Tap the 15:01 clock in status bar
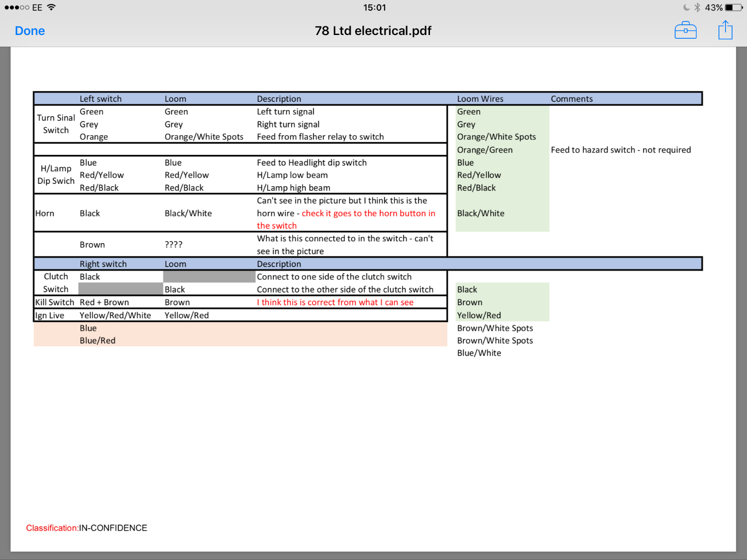This screenshot has height=560, width=747. coord(374,7)
